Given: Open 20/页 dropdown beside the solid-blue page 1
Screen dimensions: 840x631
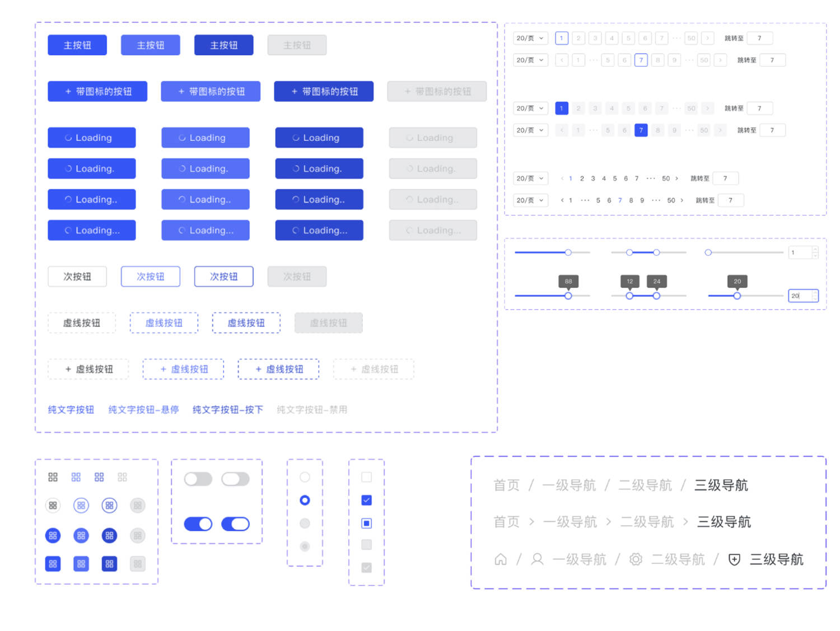Looking at the screenshot, I should point(530,108).
